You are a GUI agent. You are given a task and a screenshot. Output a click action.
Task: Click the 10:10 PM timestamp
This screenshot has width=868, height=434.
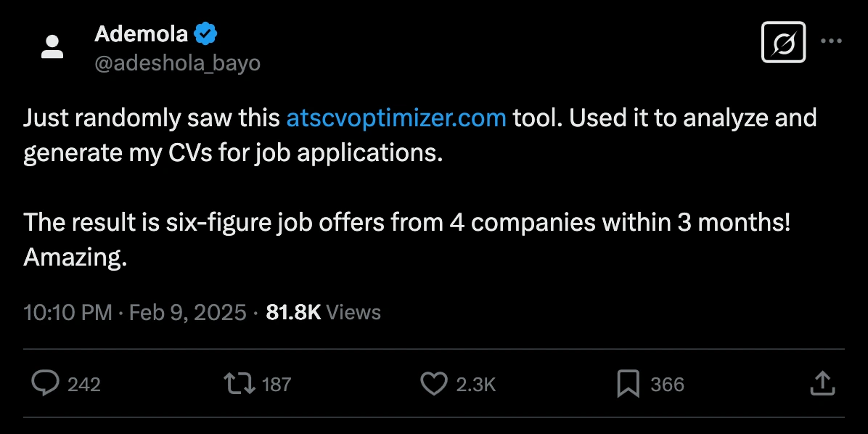(x=67, y=312)
